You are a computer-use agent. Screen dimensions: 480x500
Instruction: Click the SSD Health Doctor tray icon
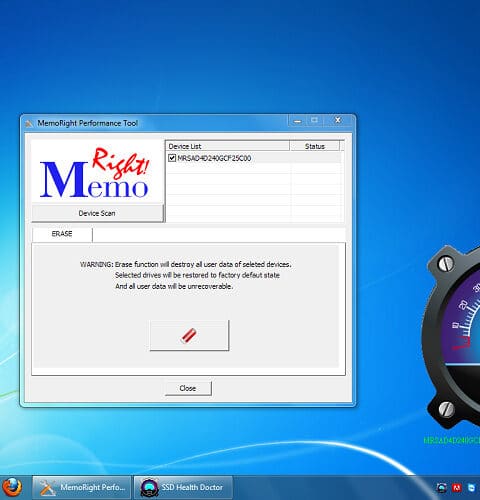[x=441, y=488]
